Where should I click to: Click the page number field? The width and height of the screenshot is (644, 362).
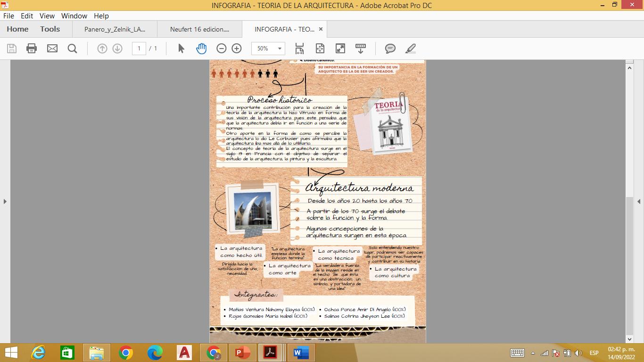click(139, 48)
